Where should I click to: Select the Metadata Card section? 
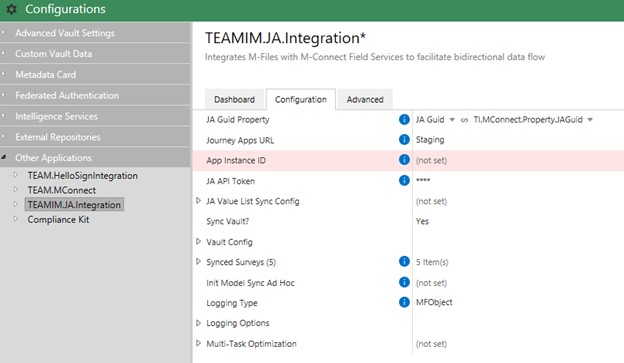click(95, 74)
